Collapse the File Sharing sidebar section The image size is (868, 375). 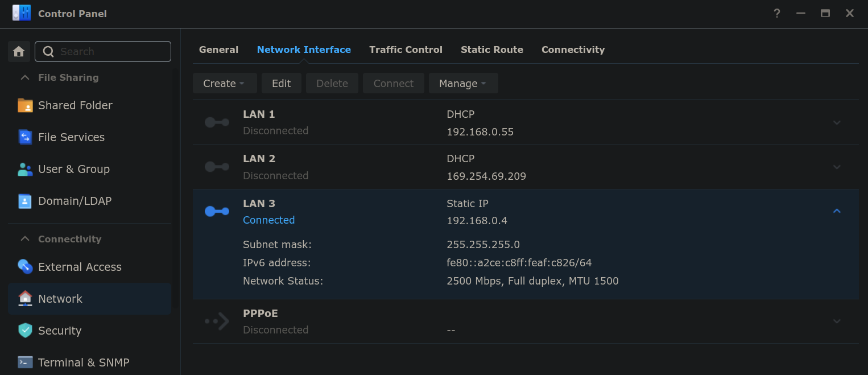25,77
